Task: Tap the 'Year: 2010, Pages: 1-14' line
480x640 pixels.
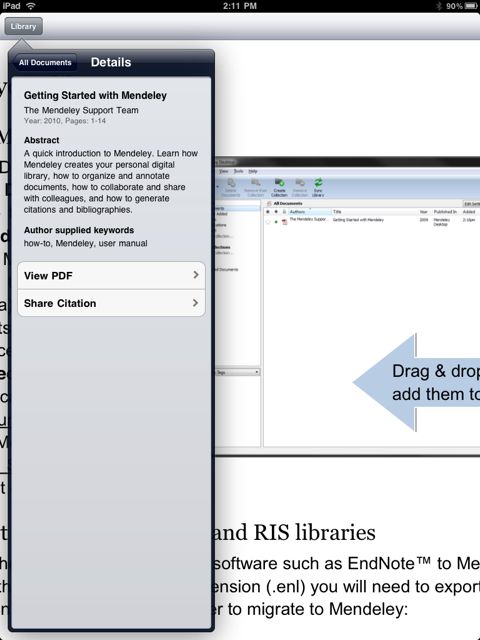Action: 65,121
